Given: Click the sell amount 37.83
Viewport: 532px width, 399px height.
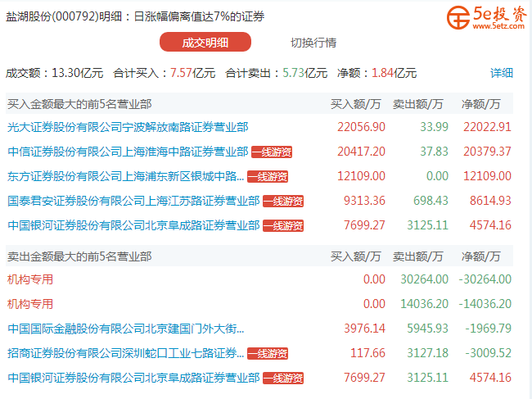Looking at the screenshot, I should click(434, 152).
